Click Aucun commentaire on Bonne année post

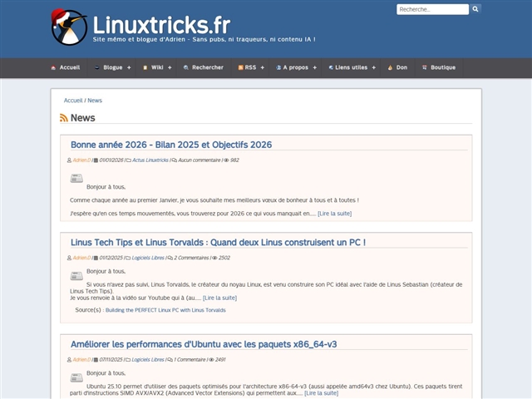(x=199, y=160)
